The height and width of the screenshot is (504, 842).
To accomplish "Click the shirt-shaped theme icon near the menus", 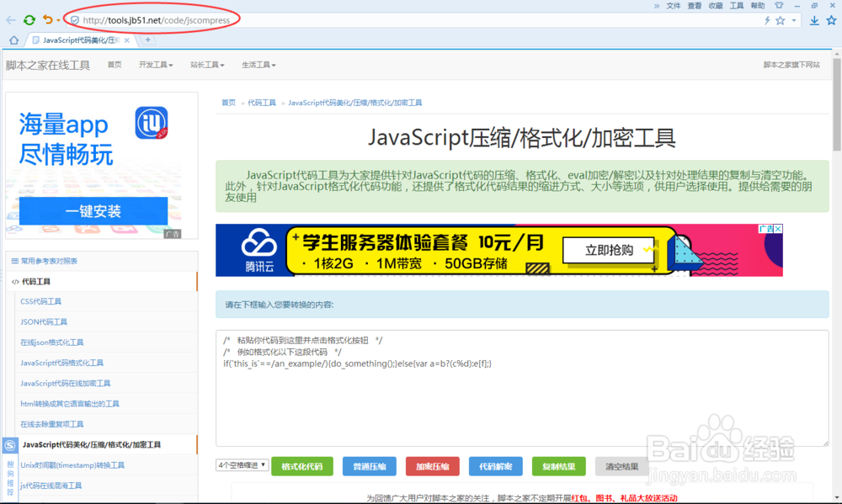I will click(779, 6).
